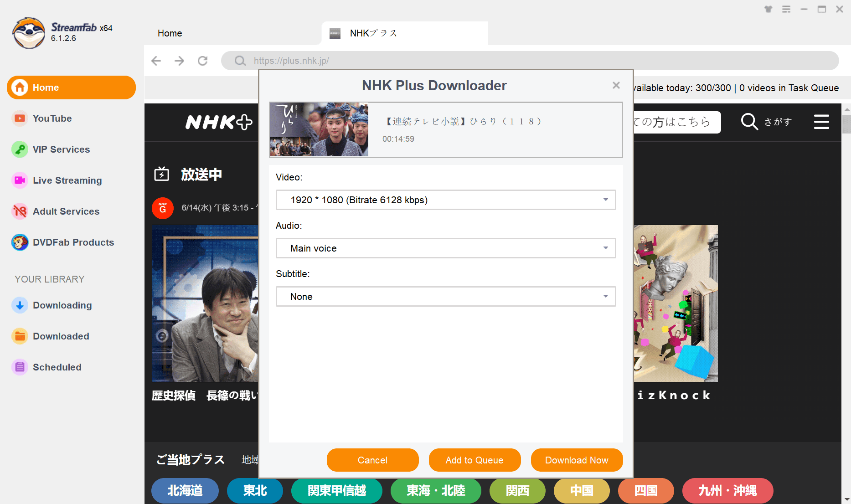Click the YouTube play icon
Screen dimensions: 851x504
20,118
